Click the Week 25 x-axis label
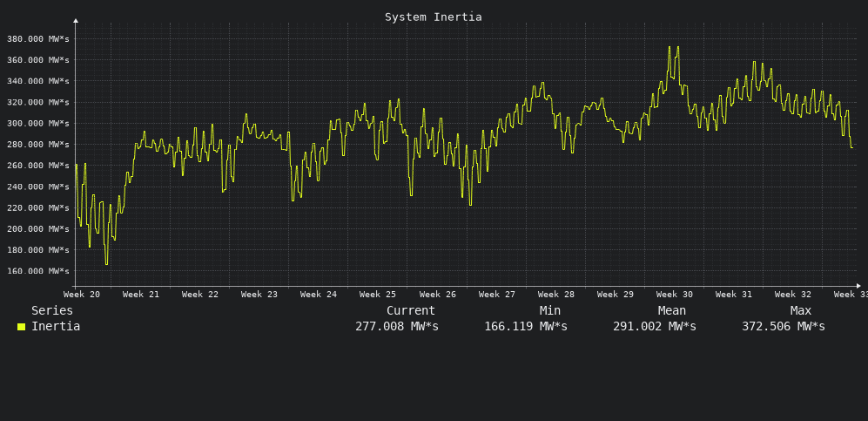This screenshot has height=421, width=868. coord(378,294)
